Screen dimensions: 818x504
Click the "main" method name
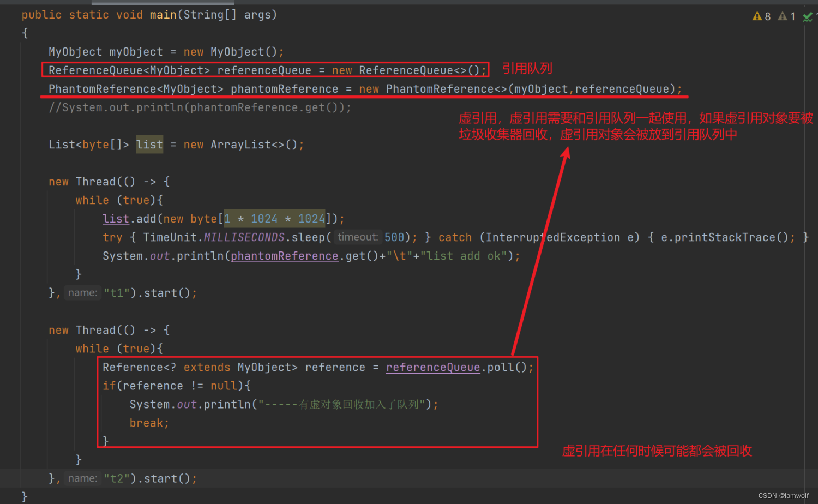click(163, 15)
